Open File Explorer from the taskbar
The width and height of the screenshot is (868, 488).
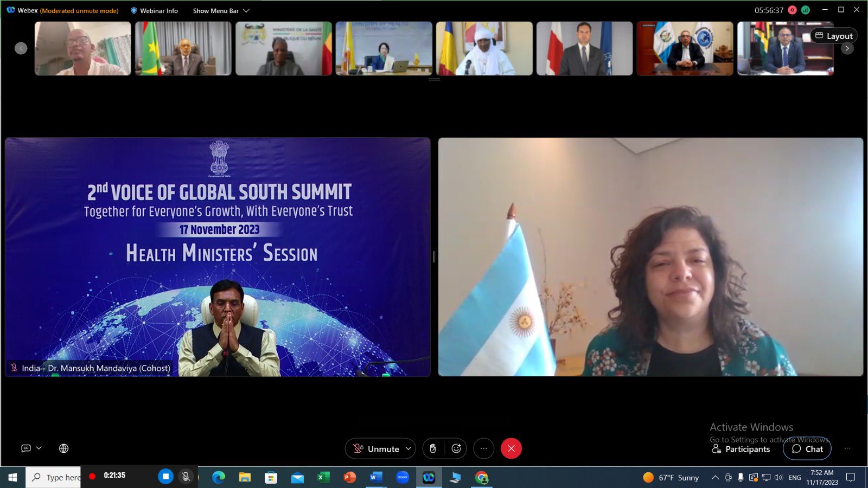pyautogui.click(x=245, y=477)
